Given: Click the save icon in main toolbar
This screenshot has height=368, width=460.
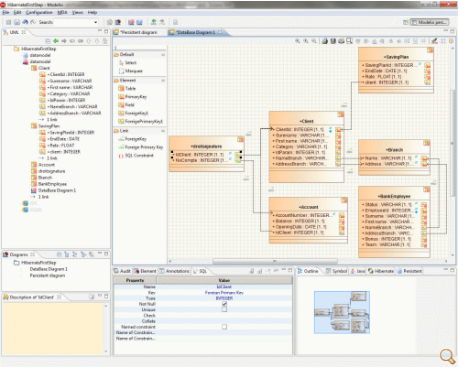Looking at the screenshot, I should [17, 22].
